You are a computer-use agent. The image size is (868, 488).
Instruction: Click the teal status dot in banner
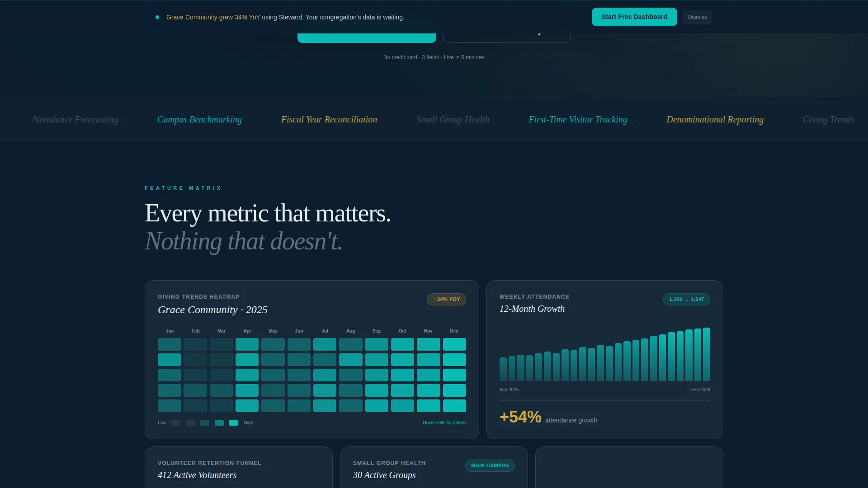pos(157,17)
